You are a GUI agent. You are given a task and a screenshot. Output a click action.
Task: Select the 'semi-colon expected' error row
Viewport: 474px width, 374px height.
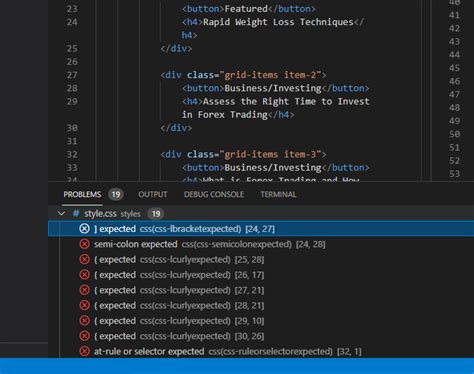pos(261,244)
